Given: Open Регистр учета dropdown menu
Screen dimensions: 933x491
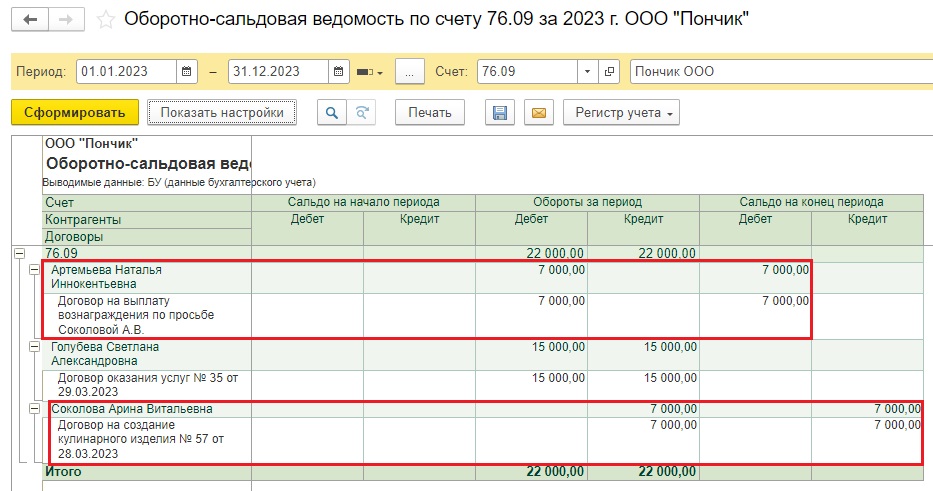Looking at the screenshot, I should click(x=621, y=112).
